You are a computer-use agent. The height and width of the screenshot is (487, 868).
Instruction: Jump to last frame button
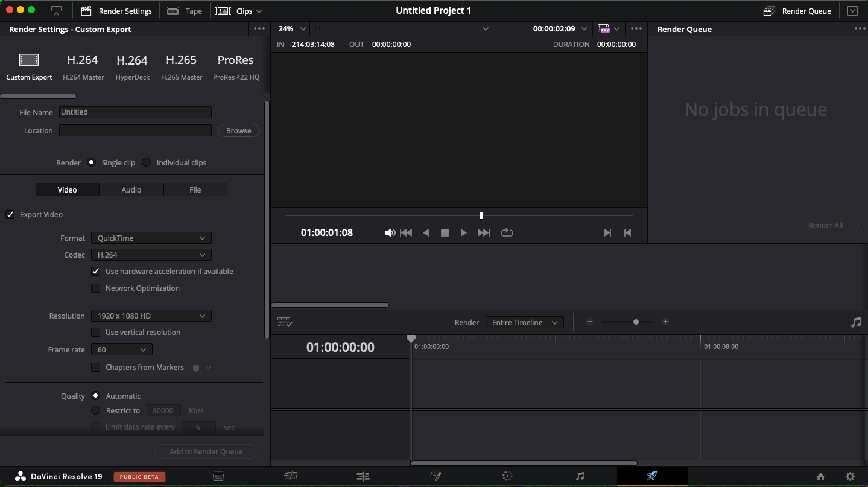484,232
